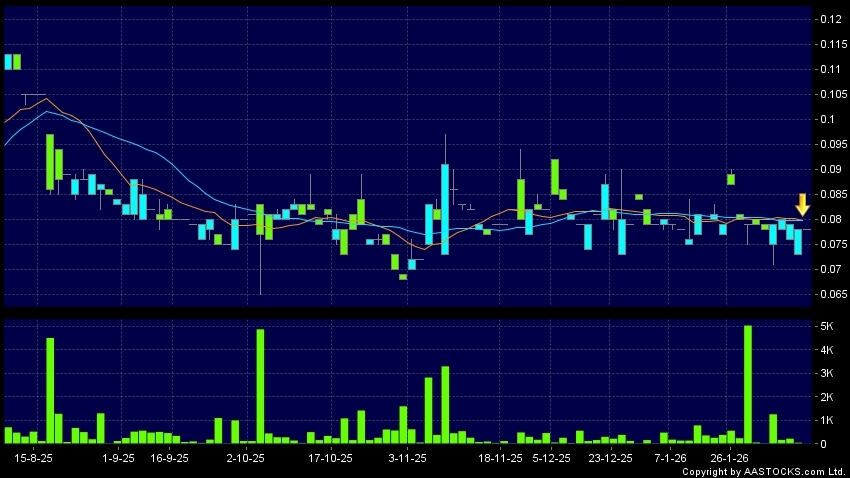Click the 18-11-25 date label

(x=500, y=458)
